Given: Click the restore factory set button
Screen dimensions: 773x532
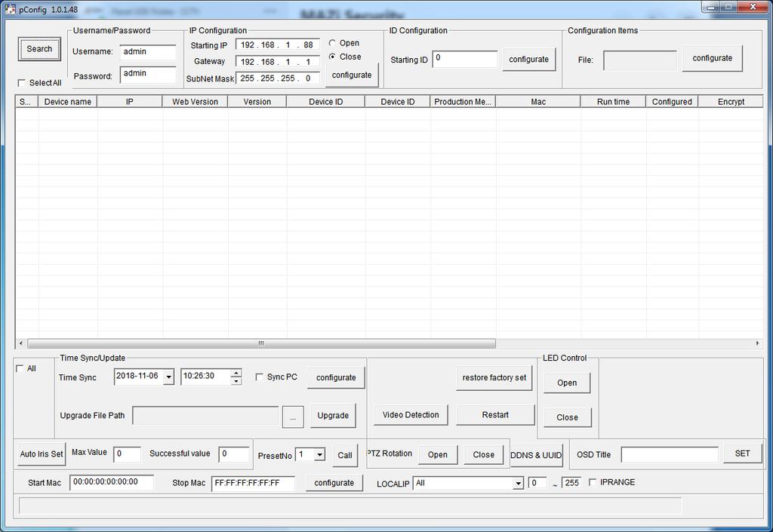Looking at the screenshot, I should pyautogui.click(x=494, y=378).
